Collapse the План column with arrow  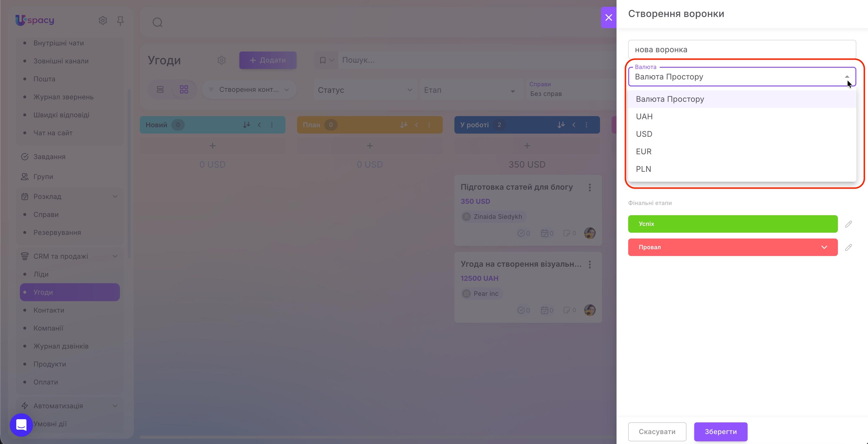[x=417, y=125]
